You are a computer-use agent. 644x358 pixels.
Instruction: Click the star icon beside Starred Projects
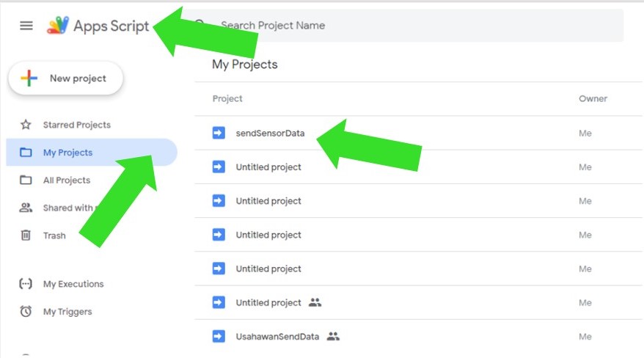pos(26,125)
